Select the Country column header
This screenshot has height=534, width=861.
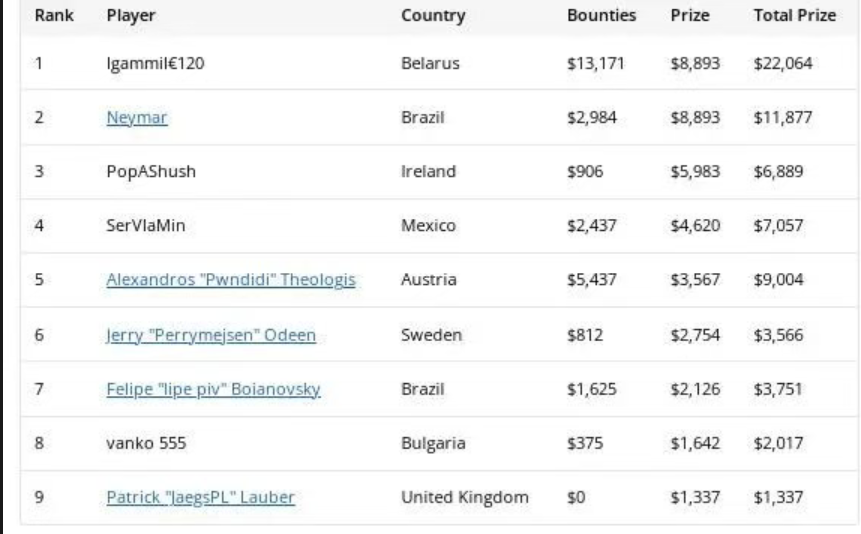tap(433, 16)
